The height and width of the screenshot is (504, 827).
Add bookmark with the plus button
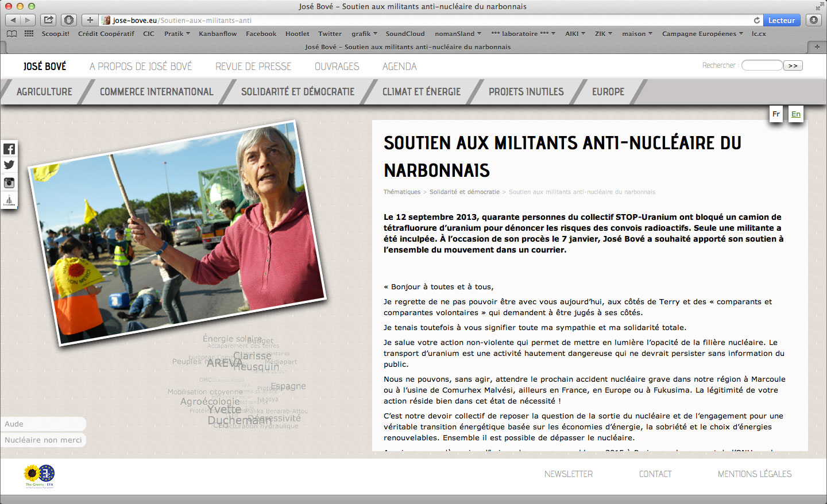tap(90, 20)
